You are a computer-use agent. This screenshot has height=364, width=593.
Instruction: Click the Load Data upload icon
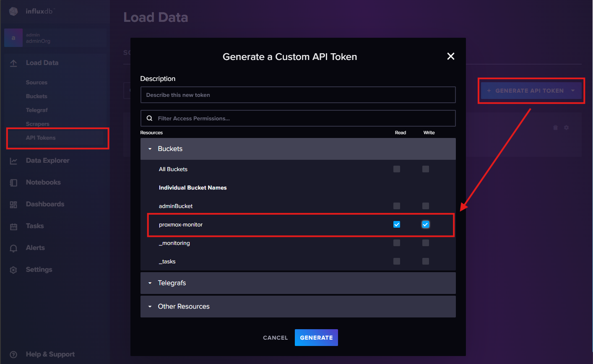click(13, 63)
